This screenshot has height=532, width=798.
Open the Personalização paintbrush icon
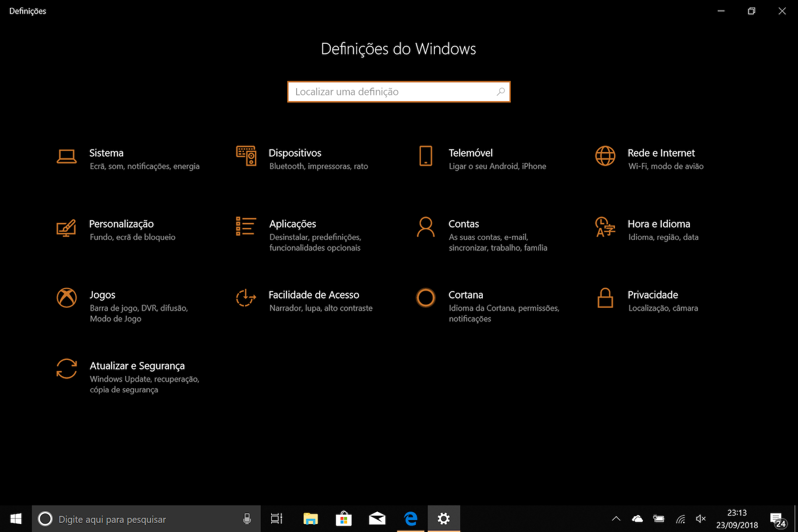(66, 227)
